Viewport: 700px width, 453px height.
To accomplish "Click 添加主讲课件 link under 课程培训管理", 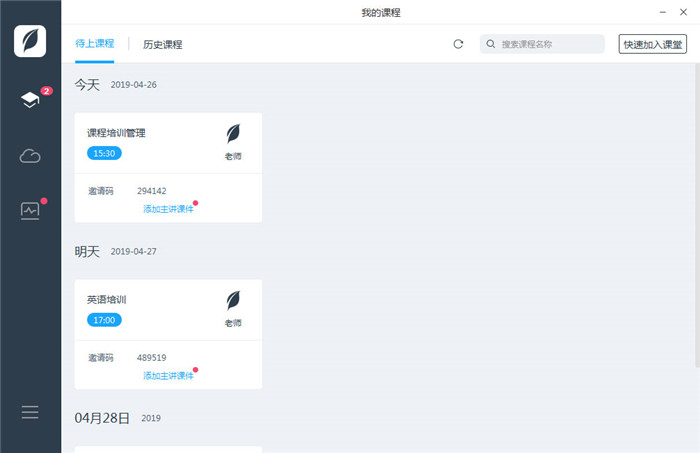I will (168, 209).
